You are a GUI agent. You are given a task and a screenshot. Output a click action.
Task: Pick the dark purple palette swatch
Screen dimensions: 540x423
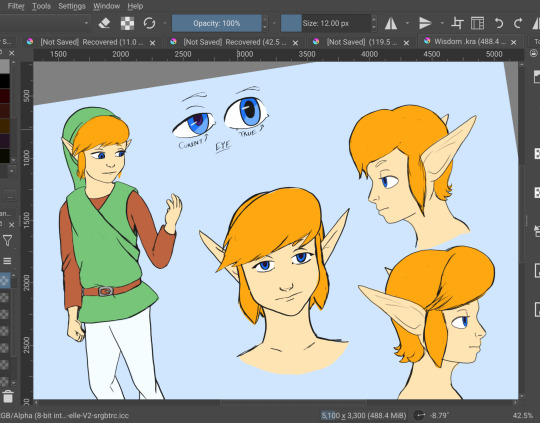point(5,141)
